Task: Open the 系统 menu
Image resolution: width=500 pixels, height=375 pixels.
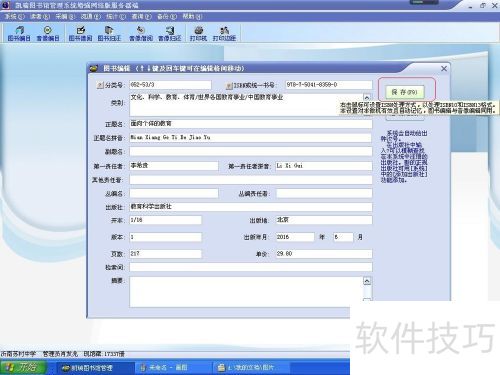Action: (14, 16)
